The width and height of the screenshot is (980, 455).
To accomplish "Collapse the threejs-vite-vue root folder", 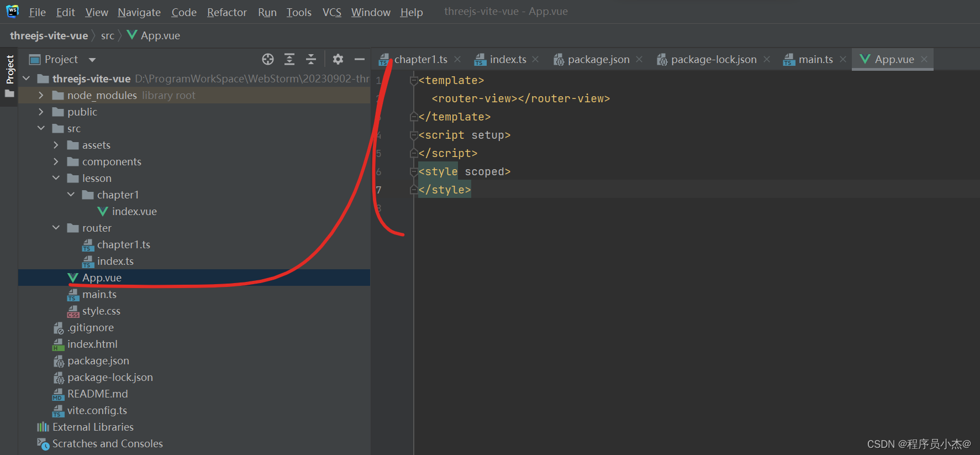I will click(x=26, y=79).
